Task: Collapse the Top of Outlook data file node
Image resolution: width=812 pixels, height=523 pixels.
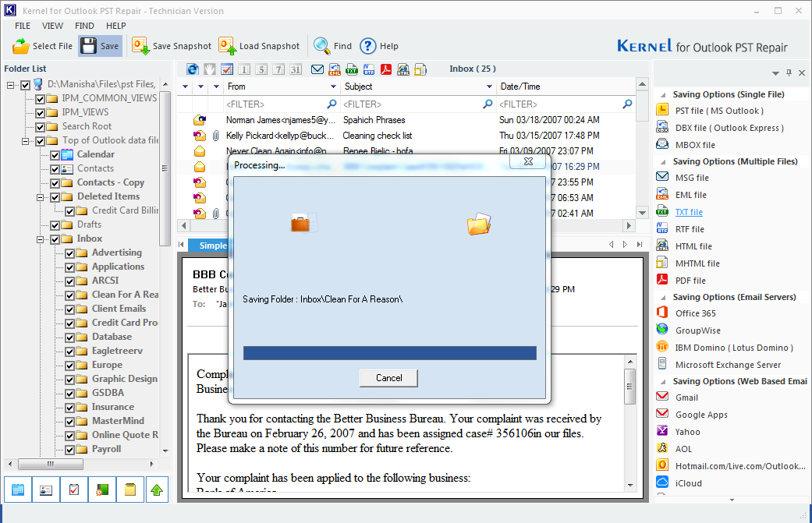Action: (25, 141)
